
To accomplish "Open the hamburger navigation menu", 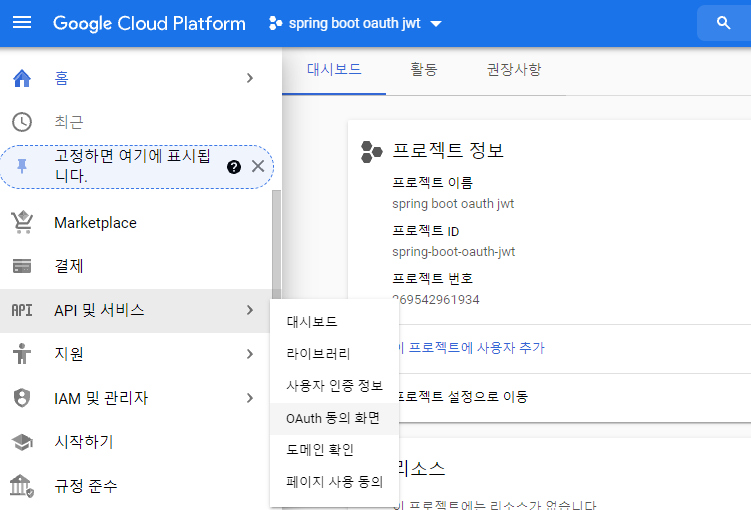I will coord(22,23).
